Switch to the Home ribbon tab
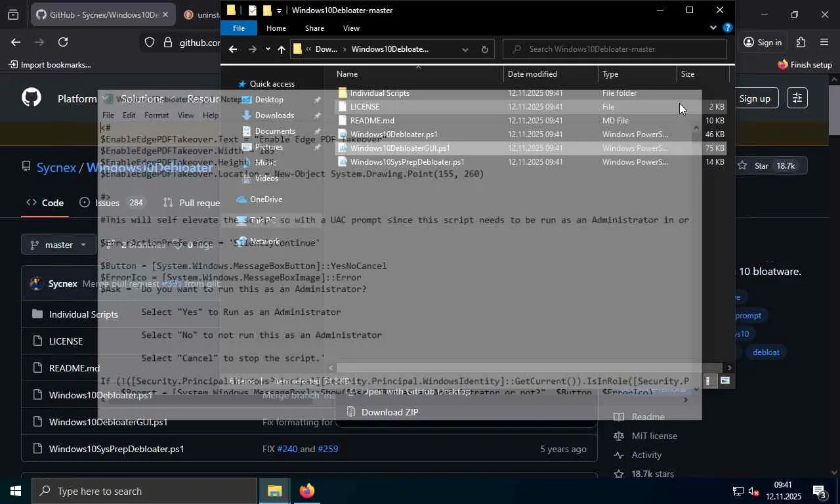The height and width of the screenshot is (504, 840). (276, 28)
